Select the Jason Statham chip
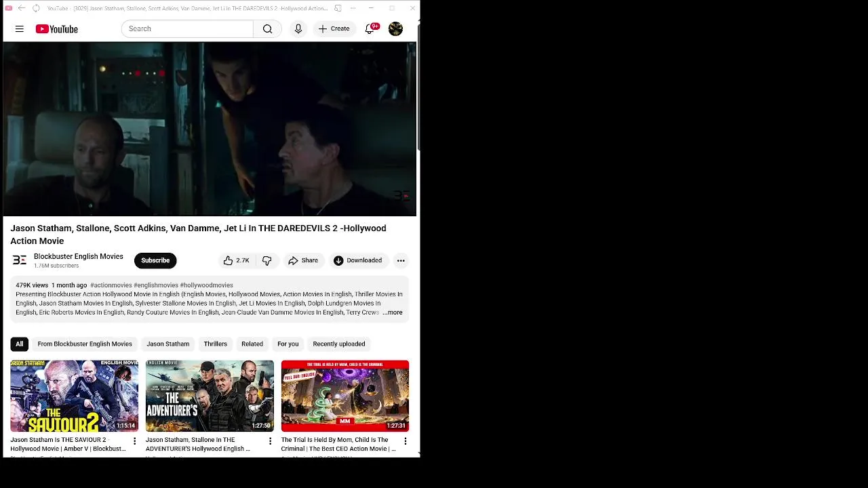This screenshot has width=868, height=488. click(x=168, y=344)
